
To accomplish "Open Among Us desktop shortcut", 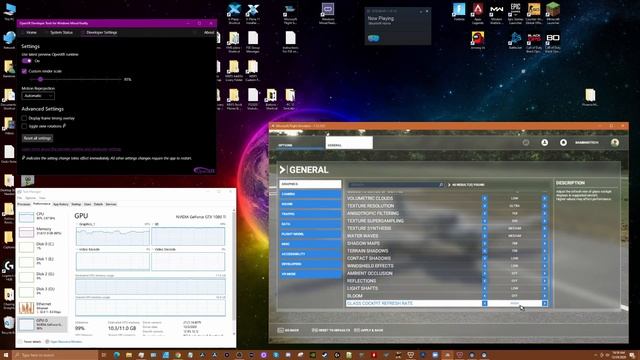I will [478, 41].
